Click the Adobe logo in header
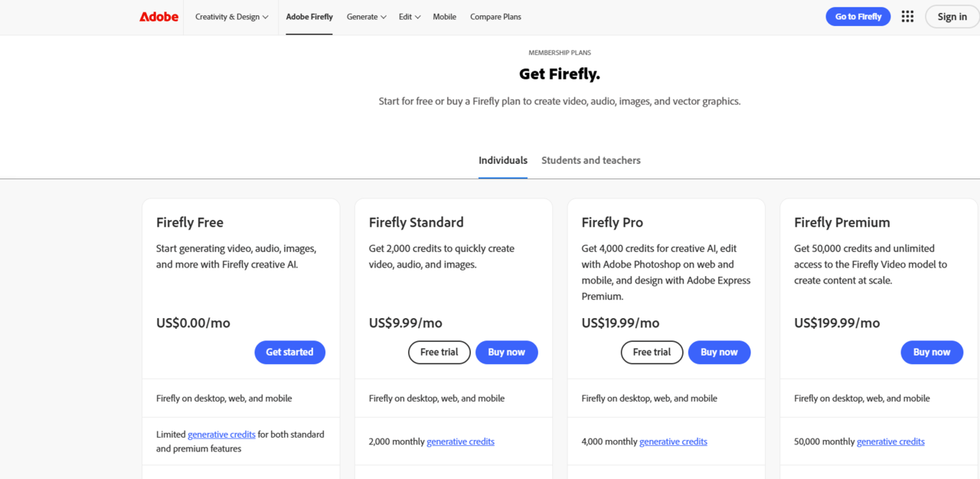Viewport: 980px width, 479px height. click(158, 17)
